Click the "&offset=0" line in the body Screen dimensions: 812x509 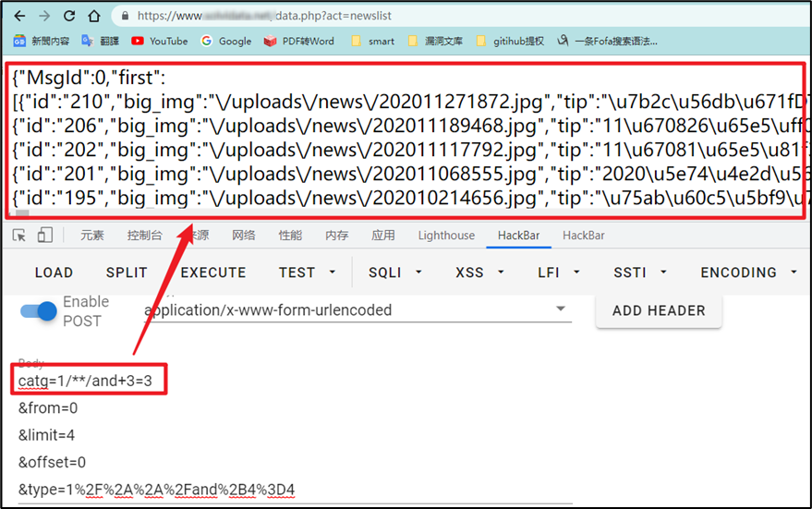53,463
